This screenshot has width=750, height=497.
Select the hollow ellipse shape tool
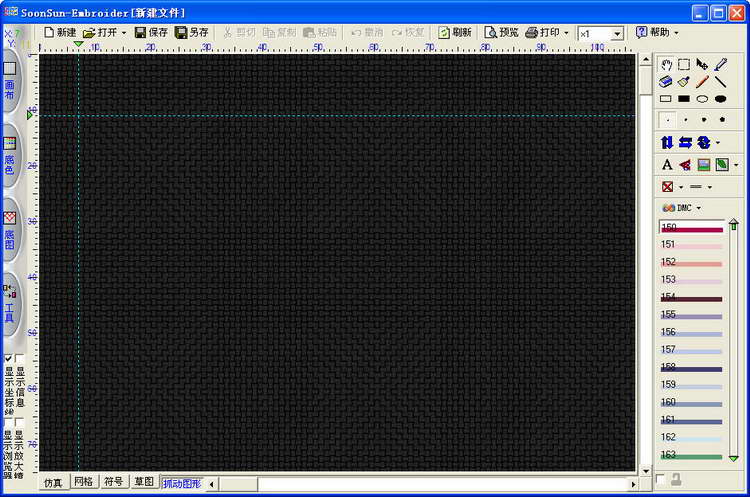702,99
